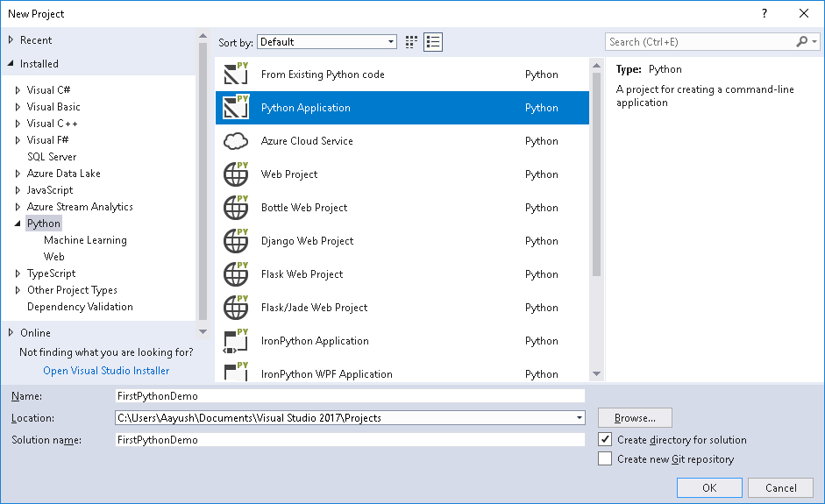
Task: Switch template view to medium list icons
Action: 433,42
